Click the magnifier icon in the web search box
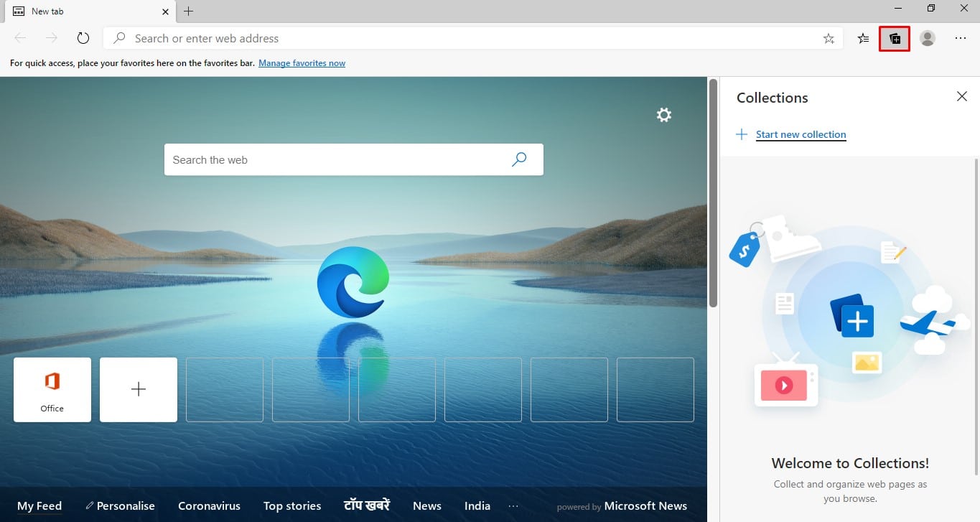 click(x=519, y=159)
